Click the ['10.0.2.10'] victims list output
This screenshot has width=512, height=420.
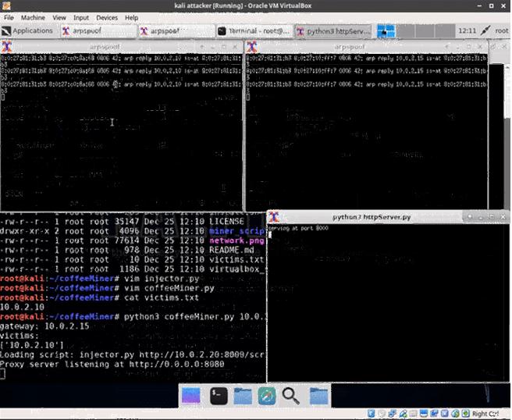(32, 345)
